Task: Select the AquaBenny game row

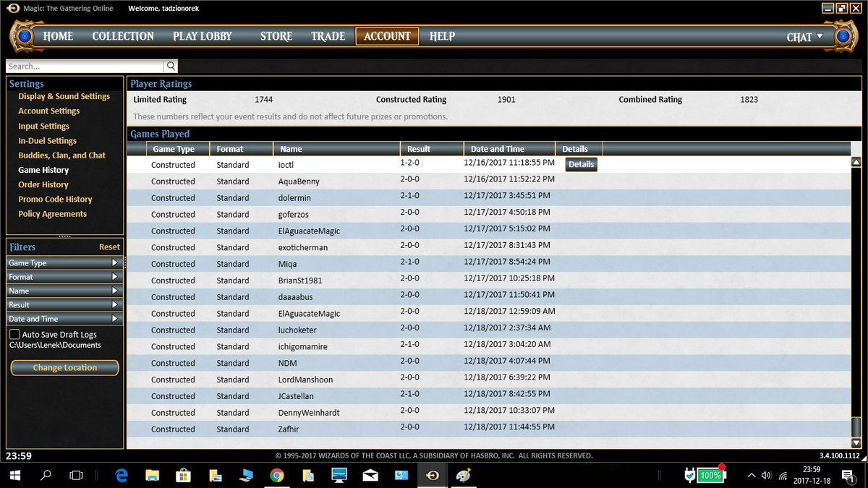Action: point(489,181)
